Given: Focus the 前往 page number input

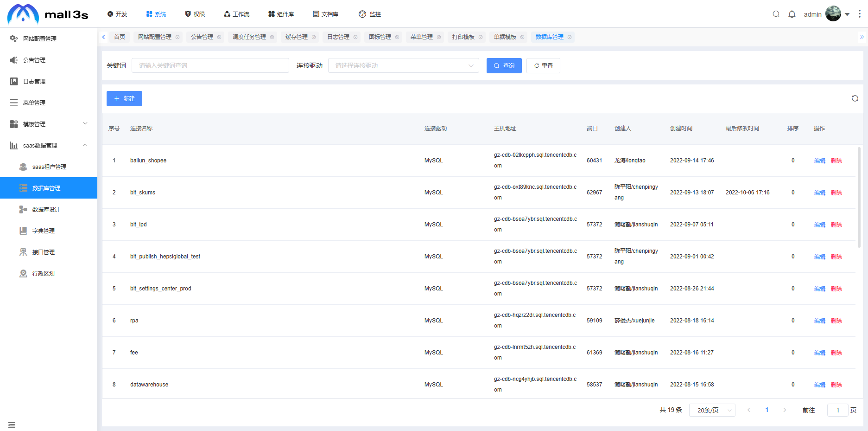Looking at the screenshot, I should (x=837, y=410).
